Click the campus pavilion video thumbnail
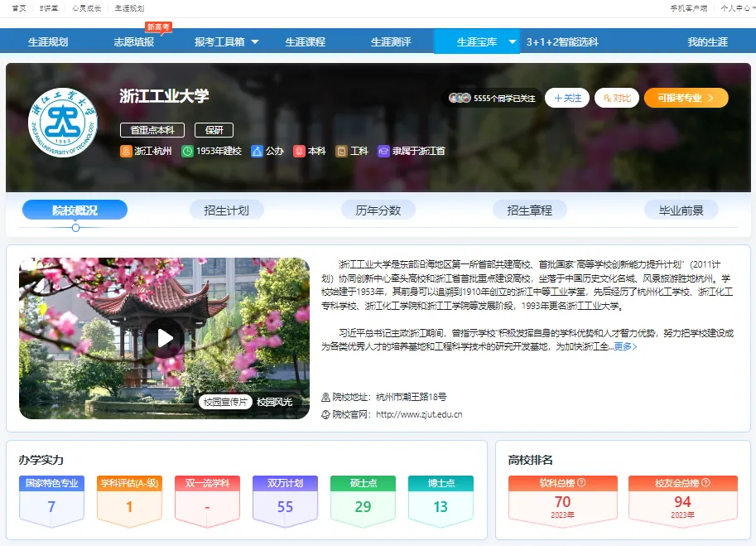This screenshot has height=546, width=756. click(x=164, y=338)
